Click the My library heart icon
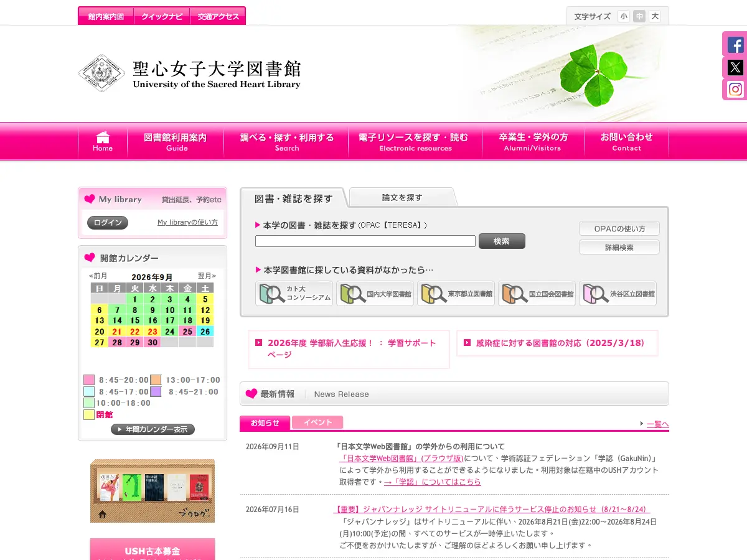The image size is (747, 560). (x=89, y=199)
